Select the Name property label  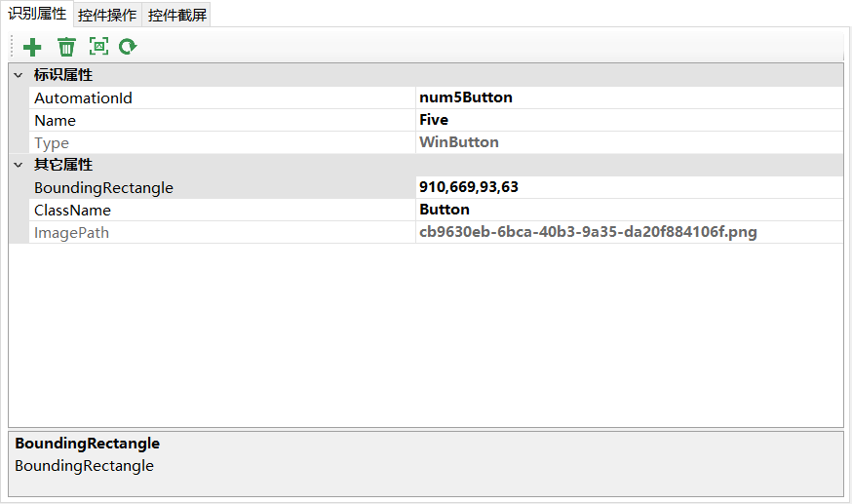[x=55, y=121]
